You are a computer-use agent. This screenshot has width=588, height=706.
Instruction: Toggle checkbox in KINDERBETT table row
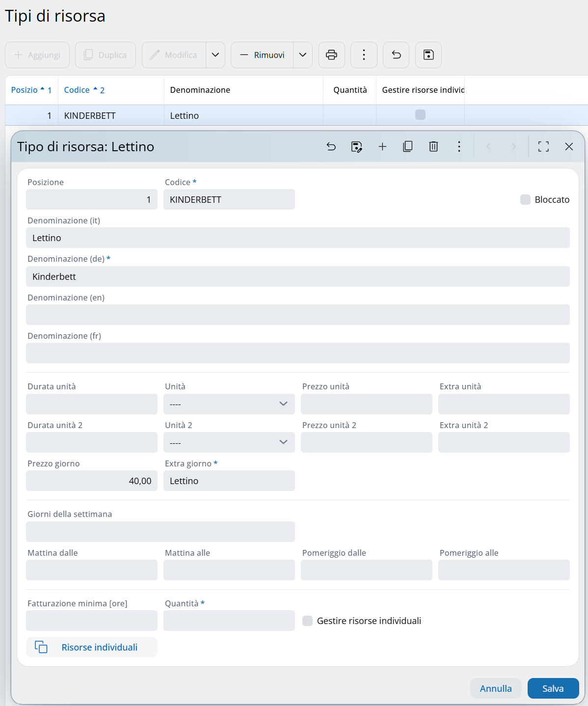420,115
